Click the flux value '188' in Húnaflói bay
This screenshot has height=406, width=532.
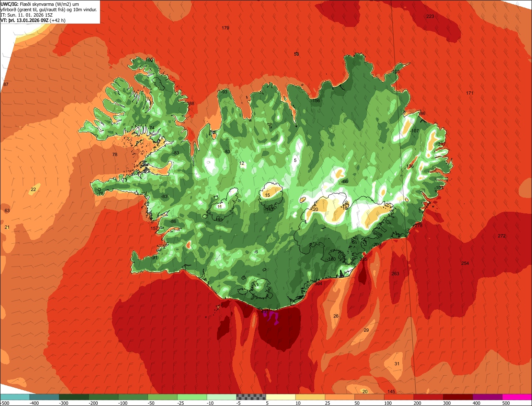[x=190, y=103]
